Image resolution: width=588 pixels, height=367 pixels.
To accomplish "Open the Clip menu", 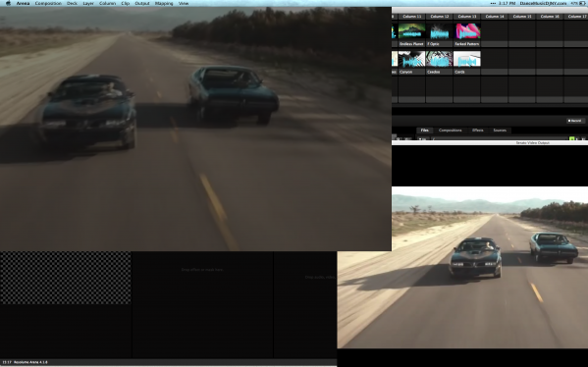I will coord(126,3).
